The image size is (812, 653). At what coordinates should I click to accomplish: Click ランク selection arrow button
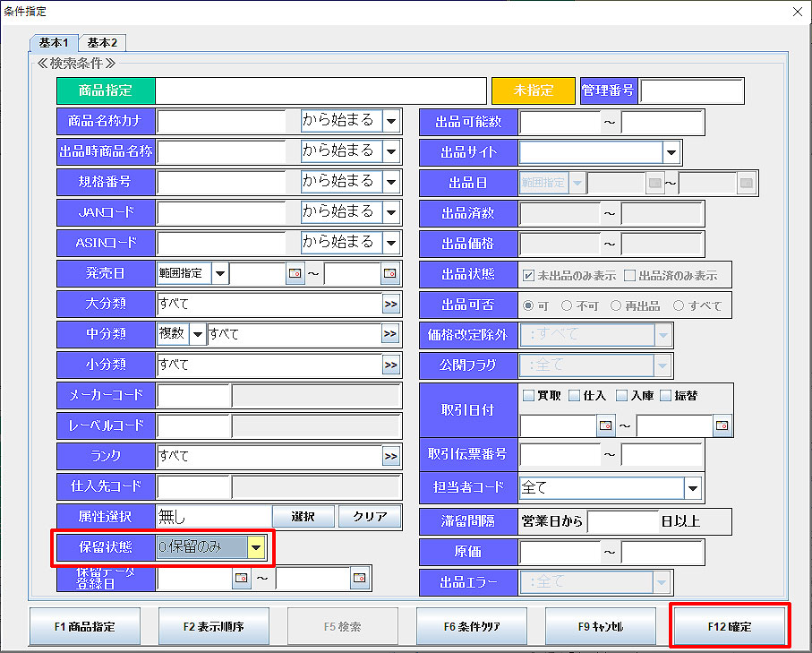click(x=390, y=456)
